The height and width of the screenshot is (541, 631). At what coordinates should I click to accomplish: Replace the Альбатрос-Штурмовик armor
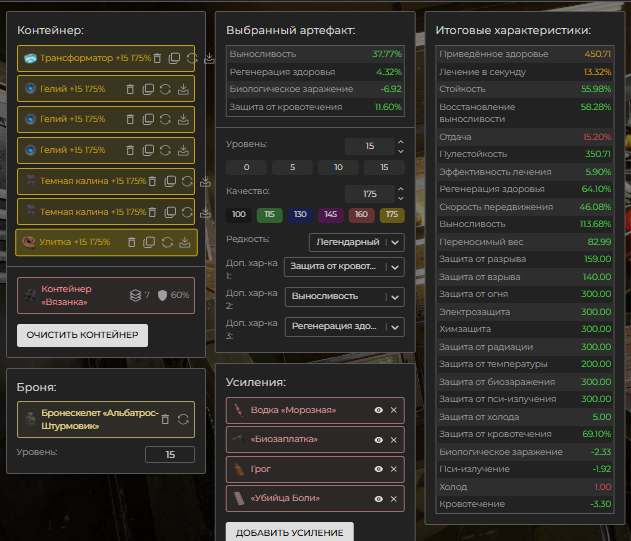pyautogui.click(x=183, y=419)
